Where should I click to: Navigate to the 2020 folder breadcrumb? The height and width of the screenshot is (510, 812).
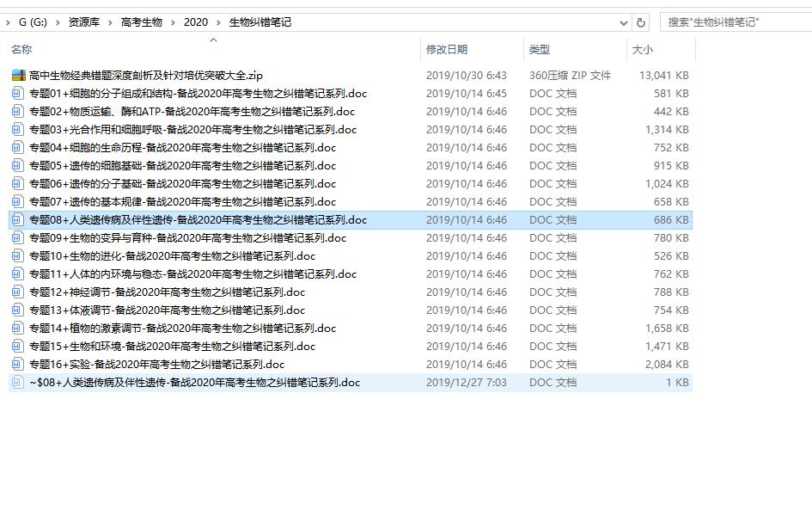196,22
